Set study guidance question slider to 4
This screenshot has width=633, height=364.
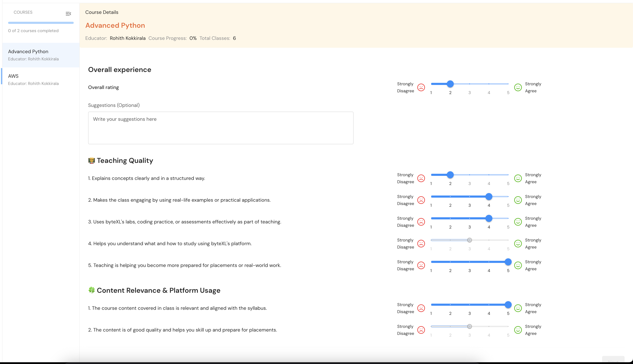[489, 240]
